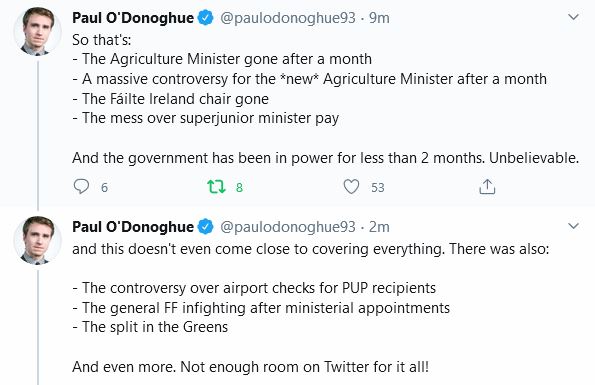Click the retweet count 8

[239, 187]
